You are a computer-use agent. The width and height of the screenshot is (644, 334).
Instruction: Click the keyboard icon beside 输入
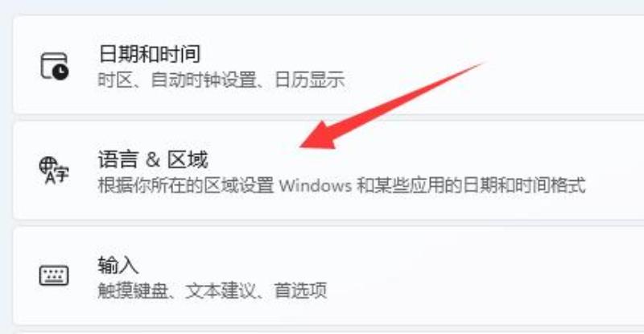54,275
